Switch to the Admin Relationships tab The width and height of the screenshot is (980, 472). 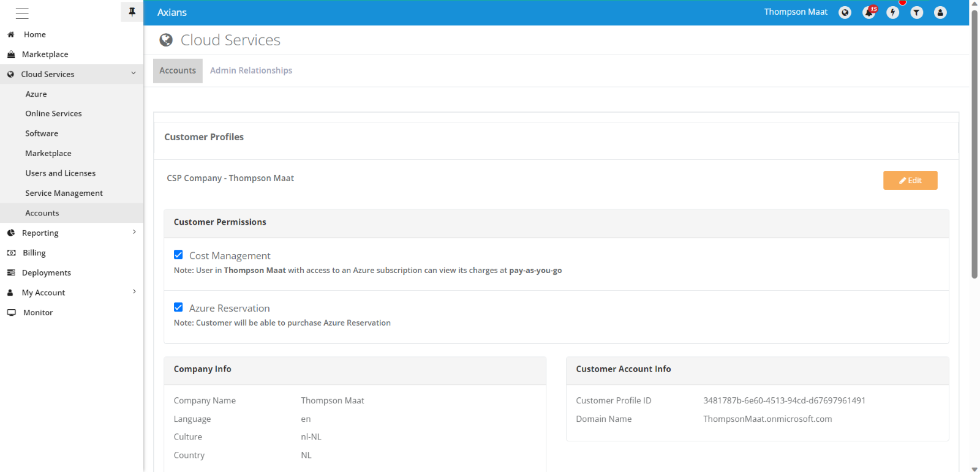coord(251,70)
